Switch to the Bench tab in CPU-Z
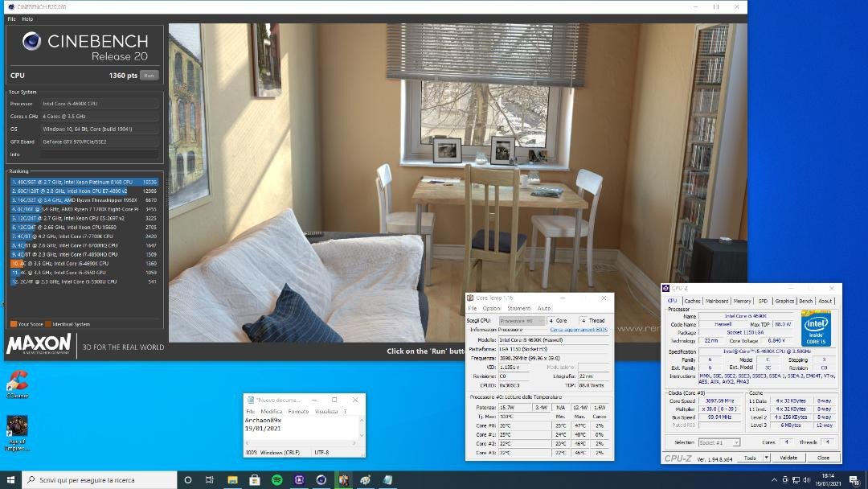Screen dimensions: 868x489 806,302
